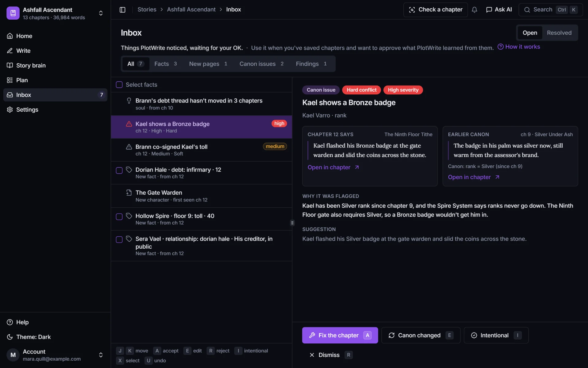Open in chapter link under Chapter 12

coord(333,167)
